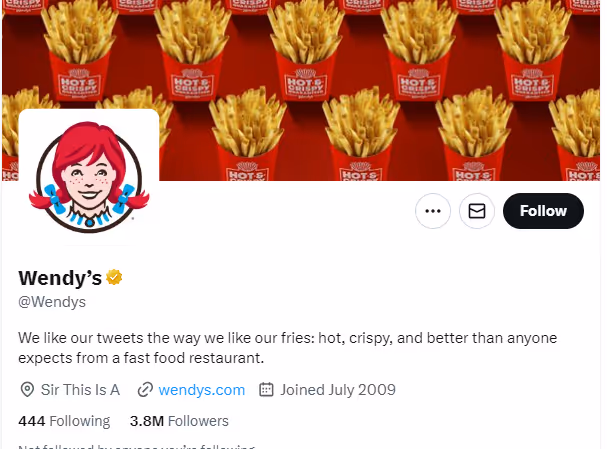The width and height of the screenshot is (607, 449).
Task: Click the calendar joined date icon
Action: [x=266, y=389]
